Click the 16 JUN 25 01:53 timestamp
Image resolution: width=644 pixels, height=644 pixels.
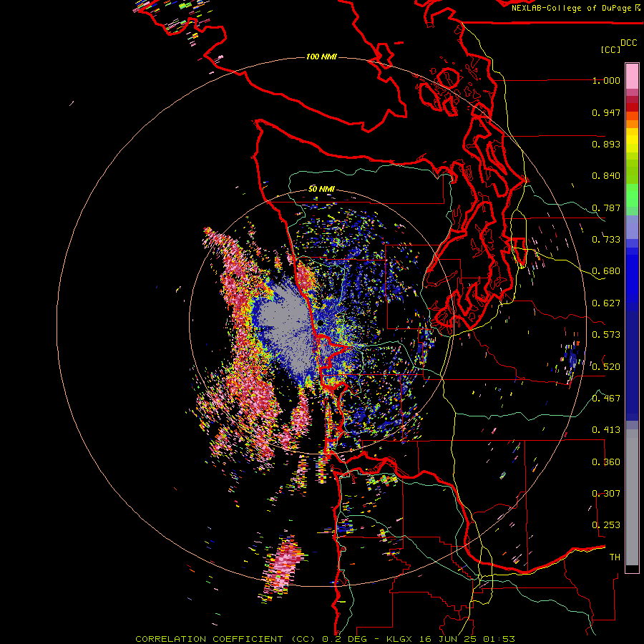coord(466,639)
